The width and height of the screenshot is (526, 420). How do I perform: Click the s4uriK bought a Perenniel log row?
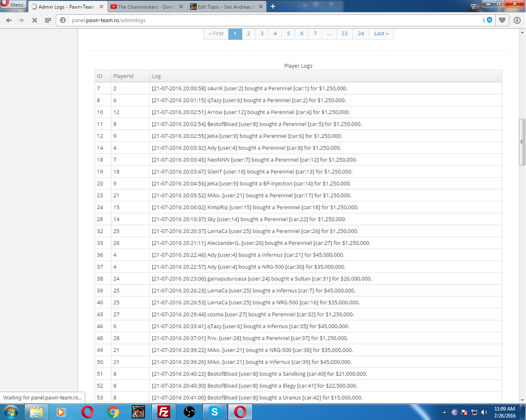pyautogui.click(x=298, y=88)
